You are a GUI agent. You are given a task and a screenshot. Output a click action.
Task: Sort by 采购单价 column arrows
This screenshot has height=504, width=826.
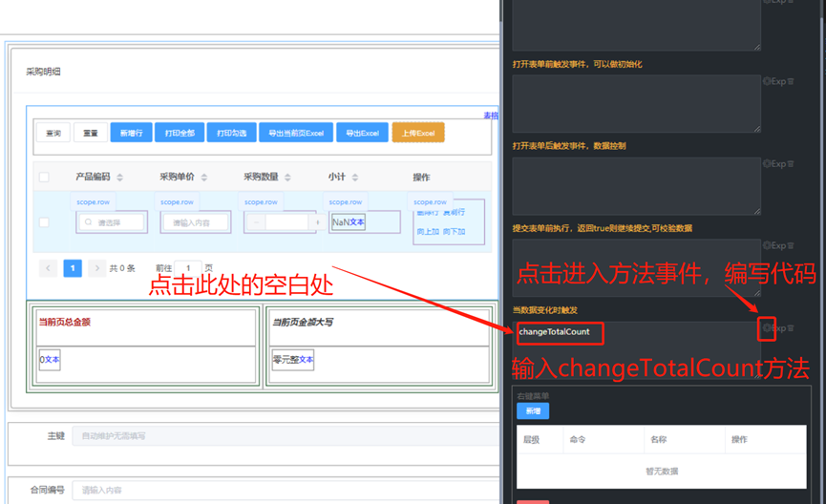tap(204, 178)
